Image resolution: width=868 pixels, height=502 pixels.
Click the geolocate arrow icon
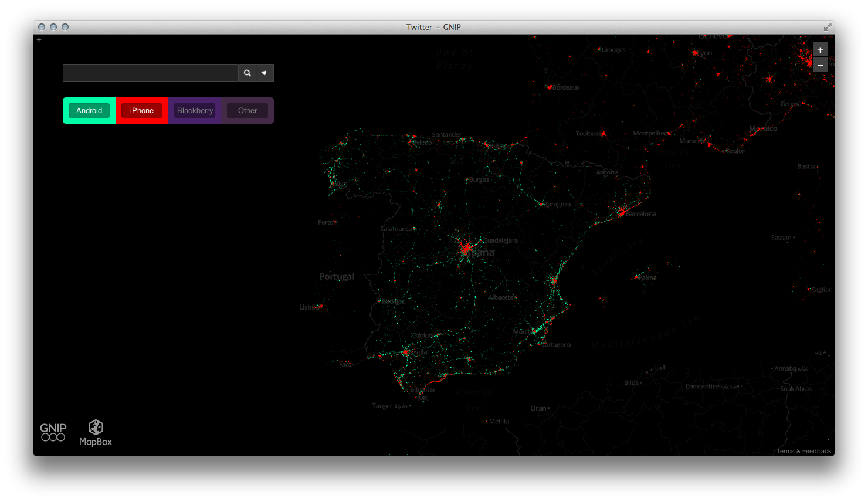[265, 73]
